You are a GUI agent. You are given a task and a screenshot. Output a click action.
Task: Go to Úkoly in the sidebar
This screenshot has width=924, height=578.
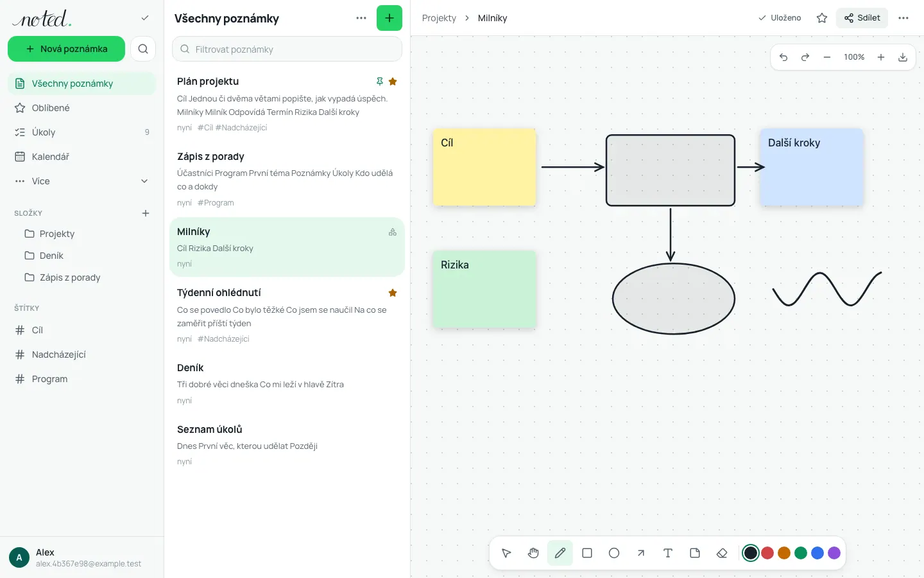tap(82, 132)
